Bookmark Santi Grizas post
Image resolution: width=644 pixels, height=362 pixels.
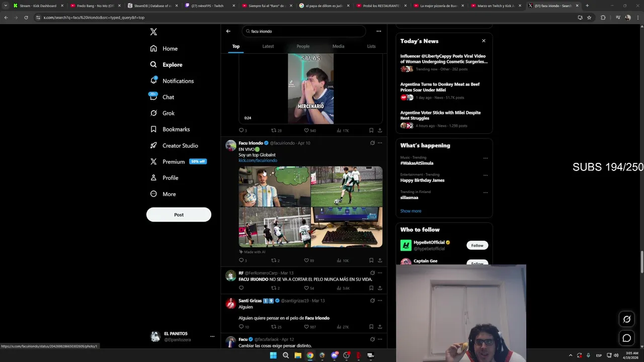pyautogui.click(x=371, y=327)
